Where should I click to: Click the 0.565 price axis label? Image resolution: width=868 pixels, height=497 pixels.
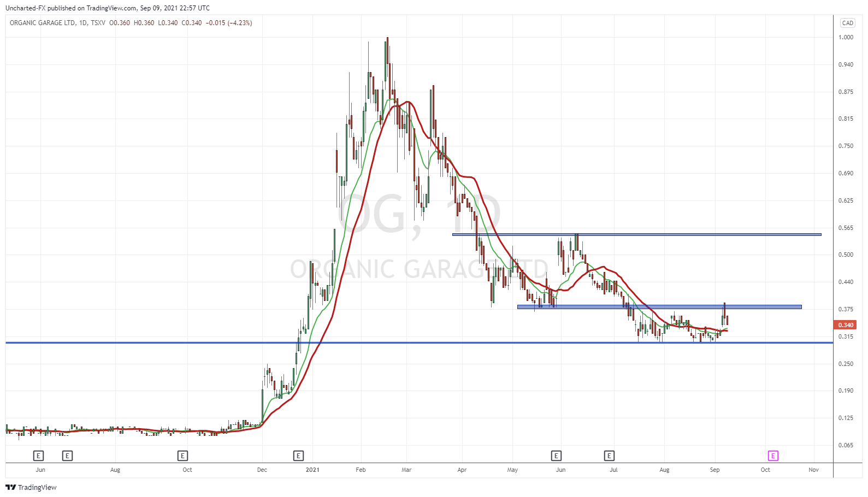[846, 228]
